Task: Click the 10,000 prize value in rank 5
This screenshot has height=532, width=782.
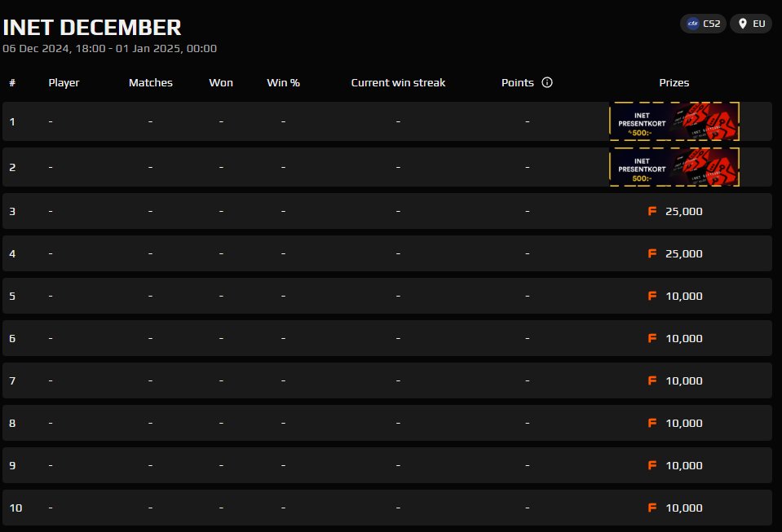Action: click(684, 296)
